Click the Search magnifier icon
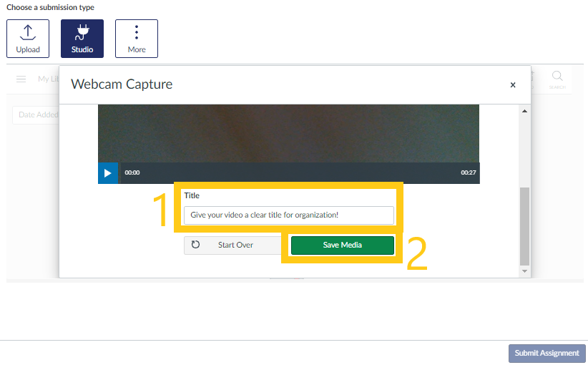This screenshot has height=365, width=588. click(x=557, y=77)
